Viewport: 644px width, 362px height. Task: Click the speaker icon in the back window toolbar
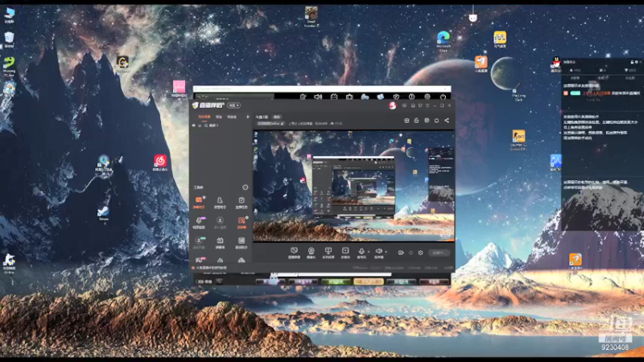coord(318,97)
